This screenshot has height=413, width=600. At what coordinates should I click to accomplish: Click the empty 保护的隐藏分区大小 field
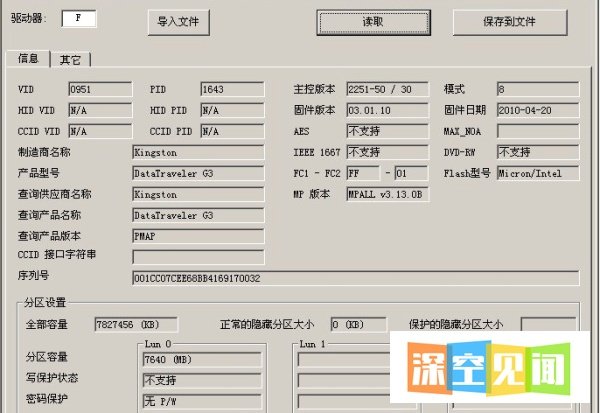548,324
